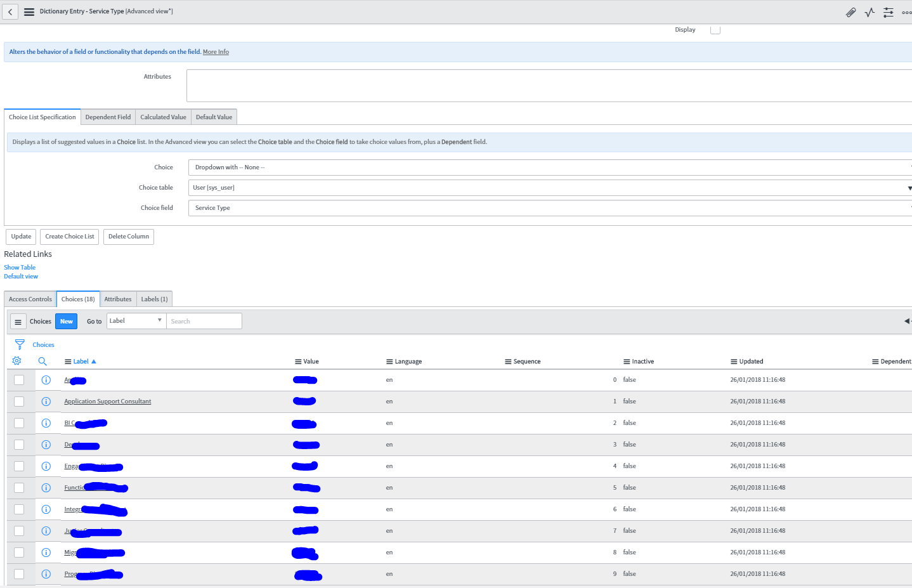Toggle the Display checkbox
The height and width of the screenshot is (588, 912).
tap(715, 30)
